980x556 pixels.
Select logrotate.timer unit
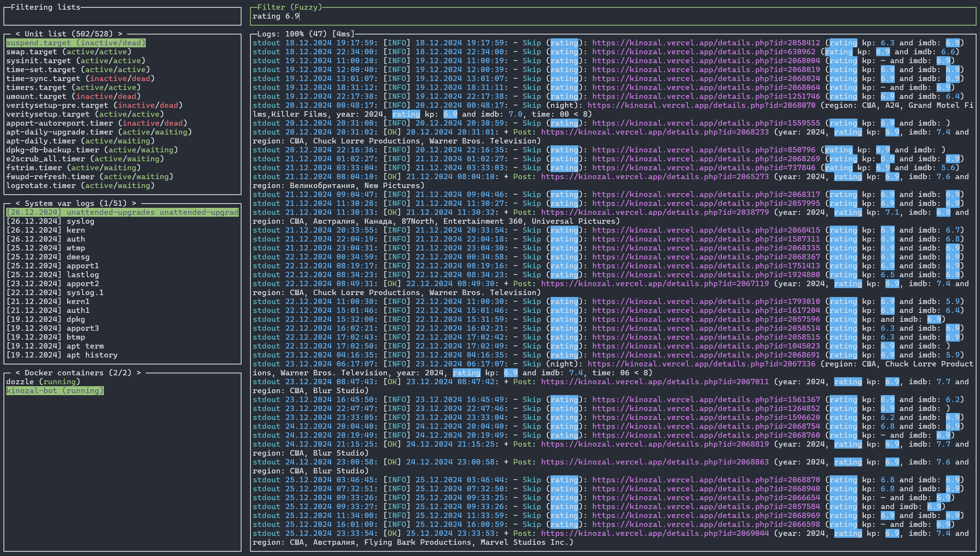tap(80, 186)
